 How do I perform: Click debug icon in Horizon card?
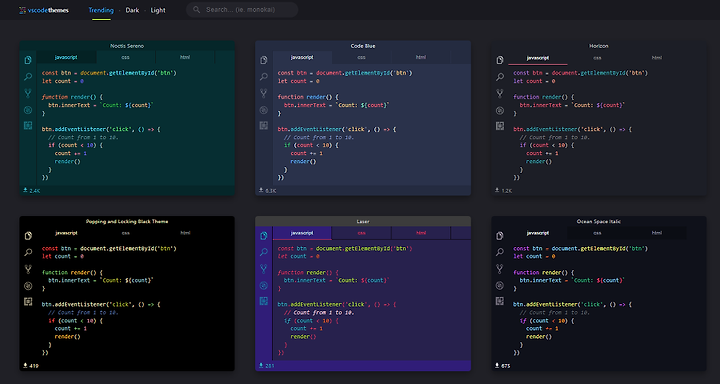coord(500,110)
